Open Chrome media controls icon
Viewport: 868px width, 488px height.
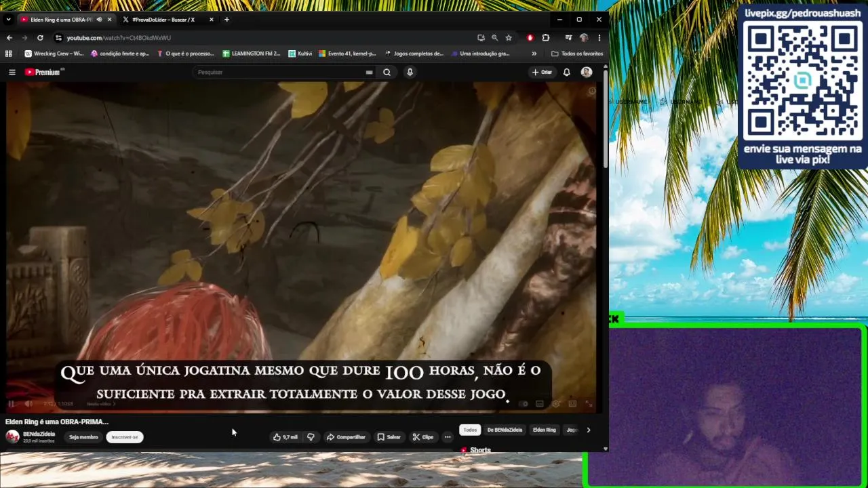coord(568,38)
